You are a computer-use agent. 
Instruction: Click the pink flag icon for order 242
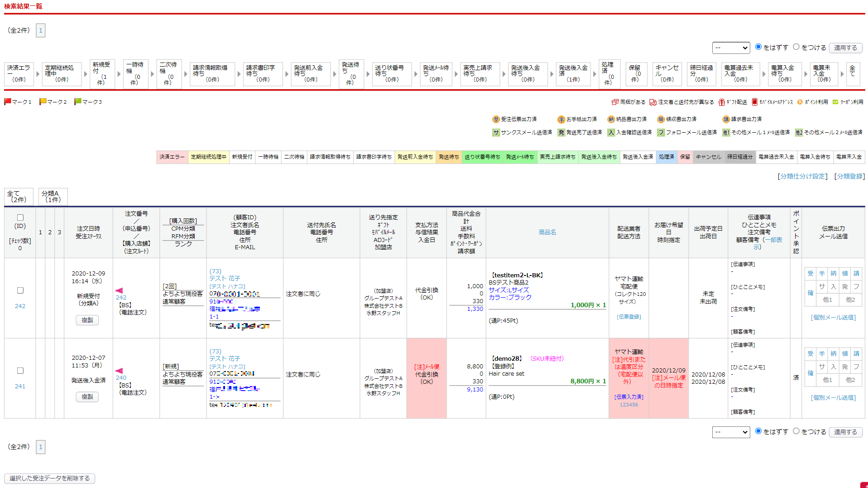click(x=119, y=290)
